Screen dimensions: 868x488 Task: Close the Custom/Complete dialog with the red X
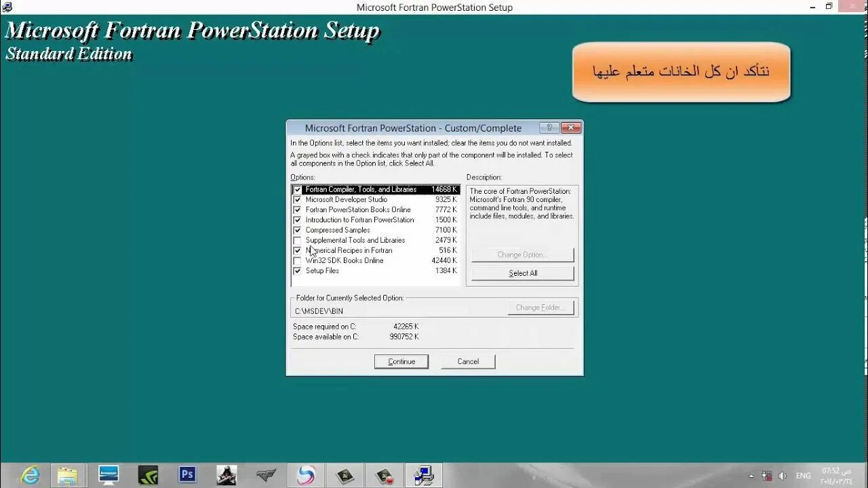pos(571,127)
